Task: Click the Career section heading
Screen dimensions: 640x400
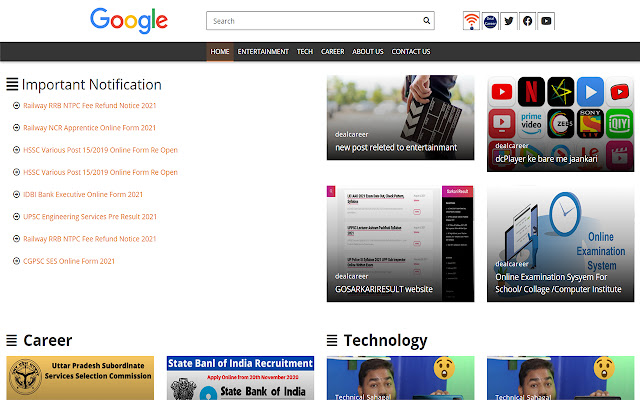Action: (x=48, y=340)
